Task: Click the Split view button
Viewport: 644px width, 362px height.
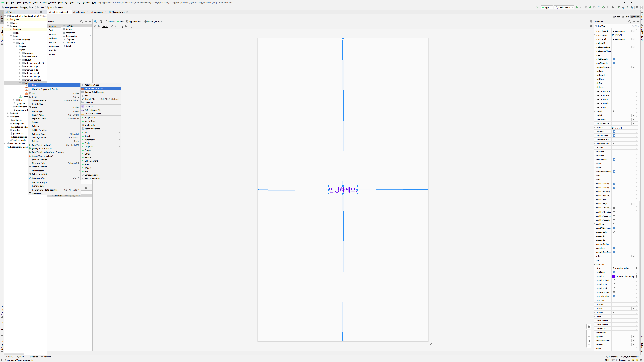Action: (625, 17)
